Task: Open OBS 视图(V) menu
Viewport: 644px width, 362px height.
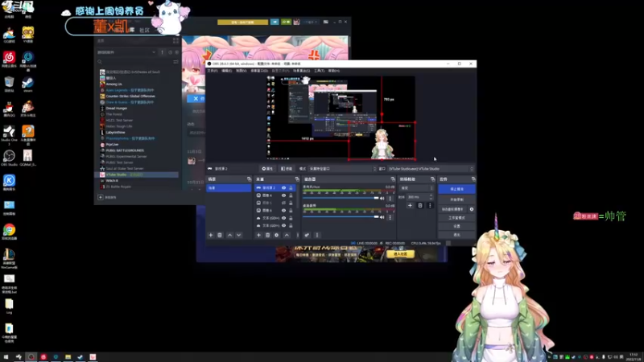Action: click(x=241, y=71)
